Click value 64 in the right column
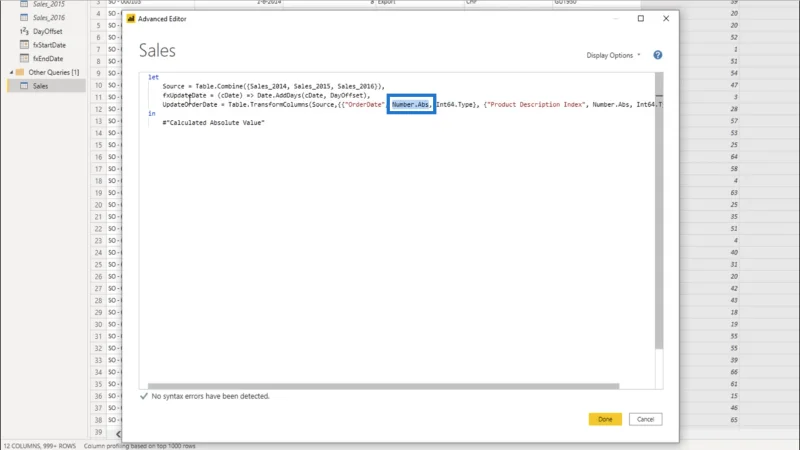Screen dimensions: 800x450 coord(734,157)
